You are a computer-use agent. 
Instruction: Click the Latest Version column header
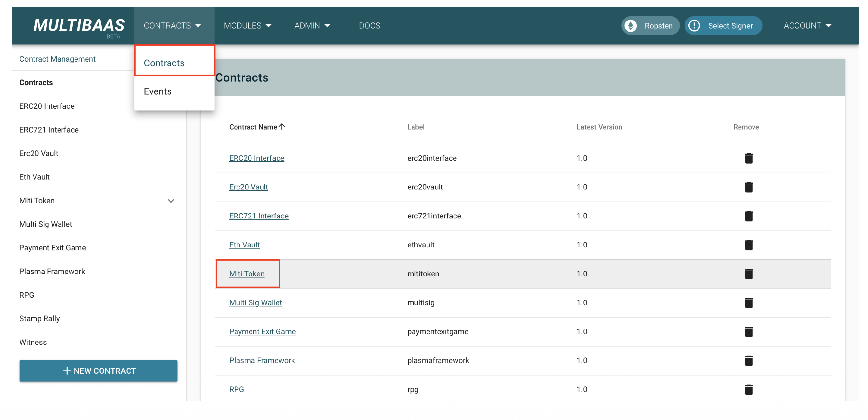599,127
